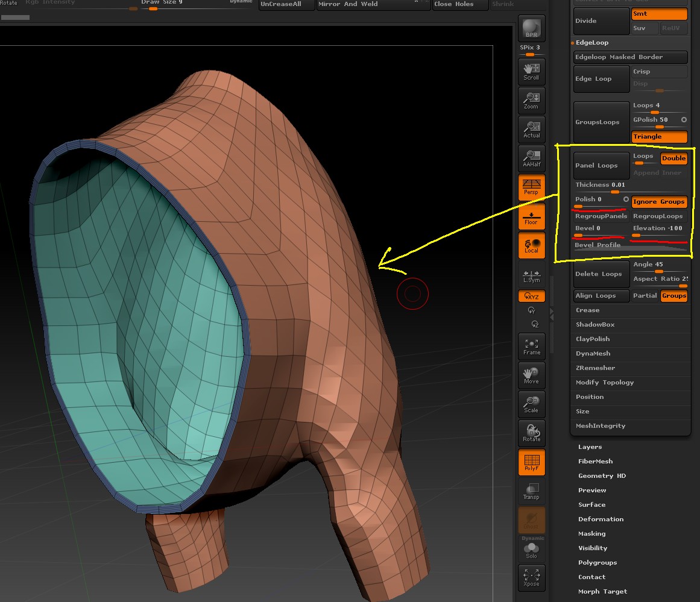Open the FiberMesh subpalette
Image resolution: width=700 pixels, height=602 pixels.
click(x=595, y=462)
